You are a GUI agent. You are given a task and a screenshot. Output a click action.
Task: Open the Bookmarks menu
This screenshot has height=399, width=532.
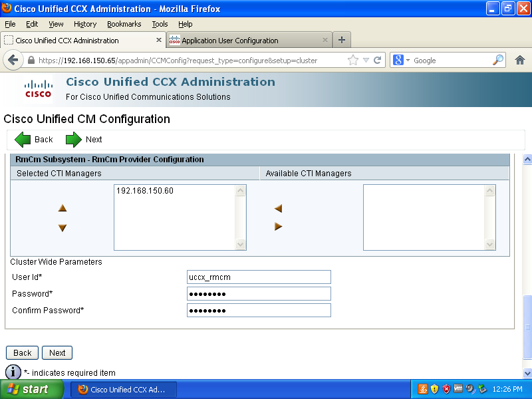(124, 24)
